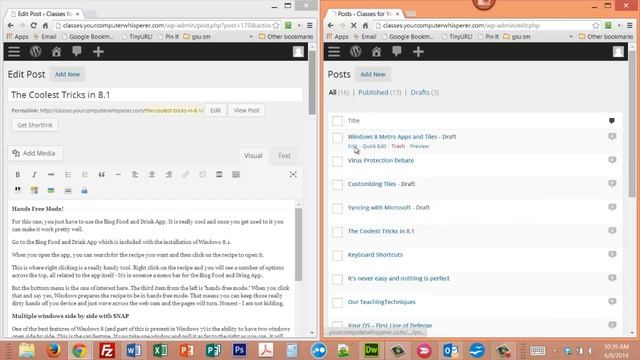This screenshot has height=360, width=640.
Task: Switch editor to Text tab
Action: pos(284,156)
